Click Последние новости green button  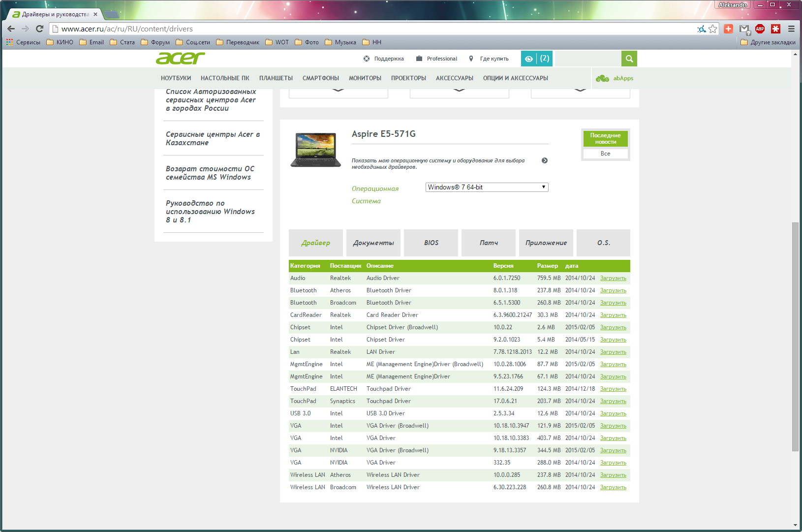pos(606,138)
